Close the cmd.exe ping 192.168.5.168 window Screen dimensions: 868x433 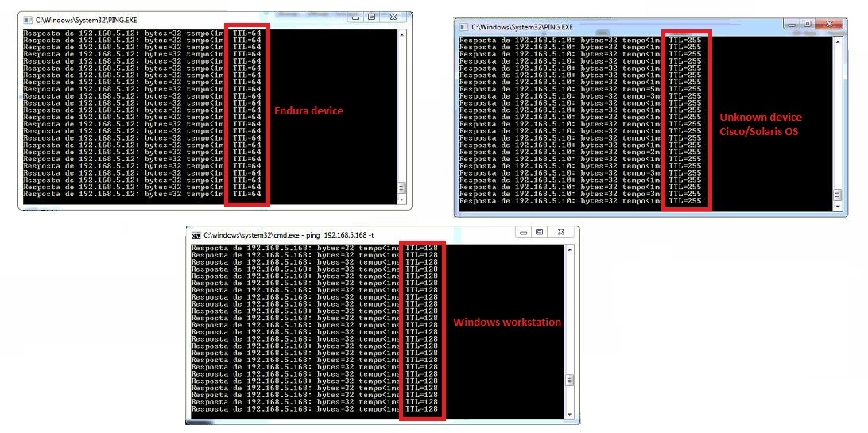pyautogui.click(x=562, y=232)
